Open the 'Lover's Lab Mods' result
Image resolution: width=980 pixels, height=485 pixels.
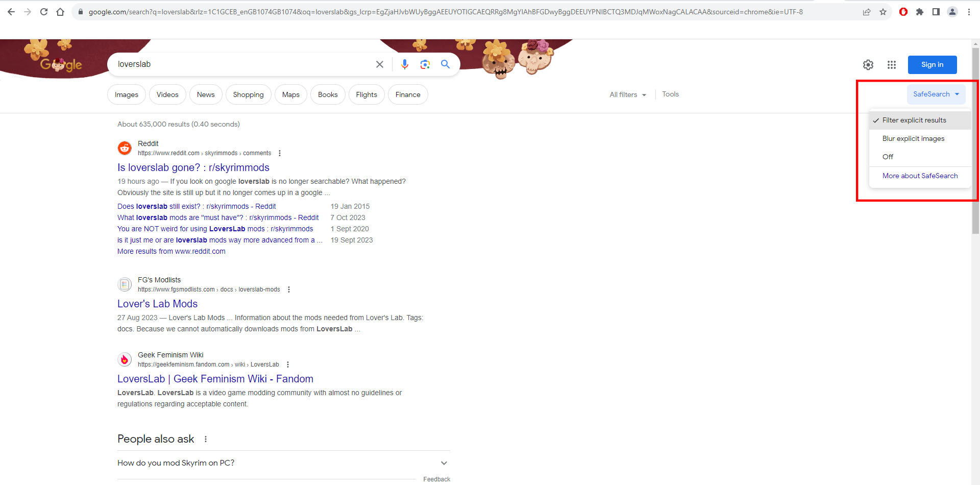(x=157, y=304)
